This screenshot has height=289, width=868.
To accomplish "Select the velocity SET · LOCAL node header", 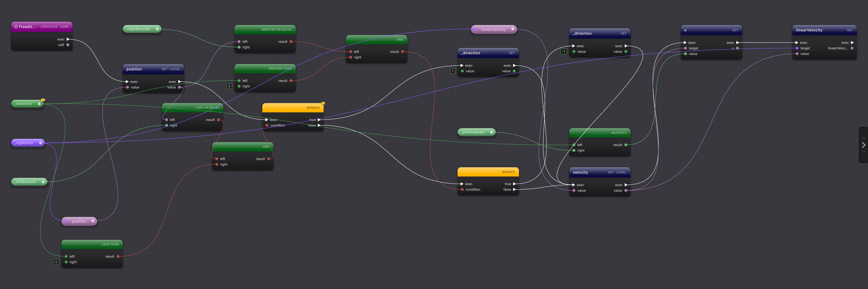I will (x=600, y=172).
